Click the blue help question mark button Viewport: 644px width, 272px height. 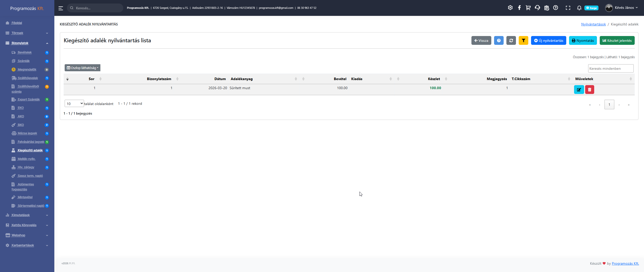(x=499, y=41)
